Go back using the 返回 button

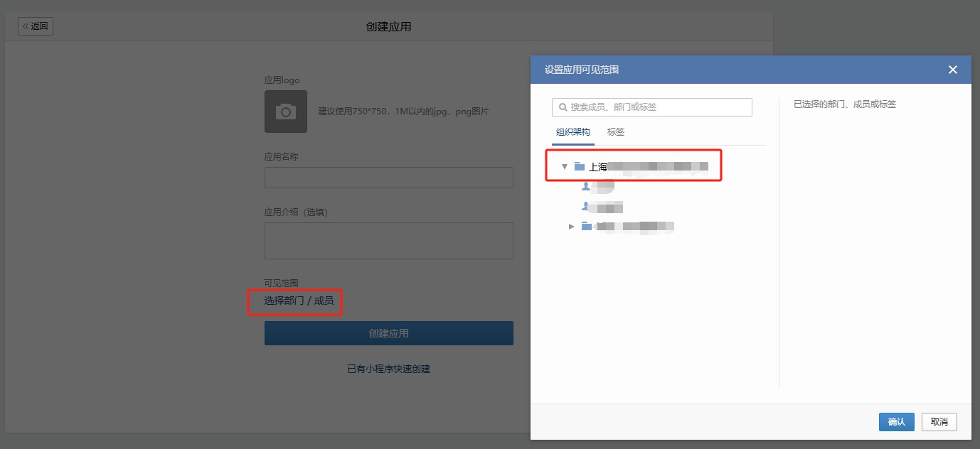point(36,26)
